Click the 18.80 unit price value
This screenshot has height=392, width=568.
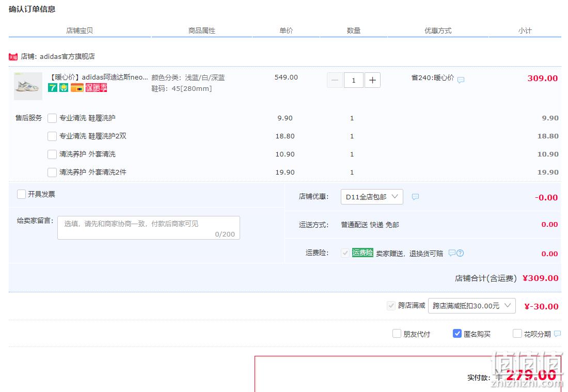pyautogui.click(x=285, y=136)
